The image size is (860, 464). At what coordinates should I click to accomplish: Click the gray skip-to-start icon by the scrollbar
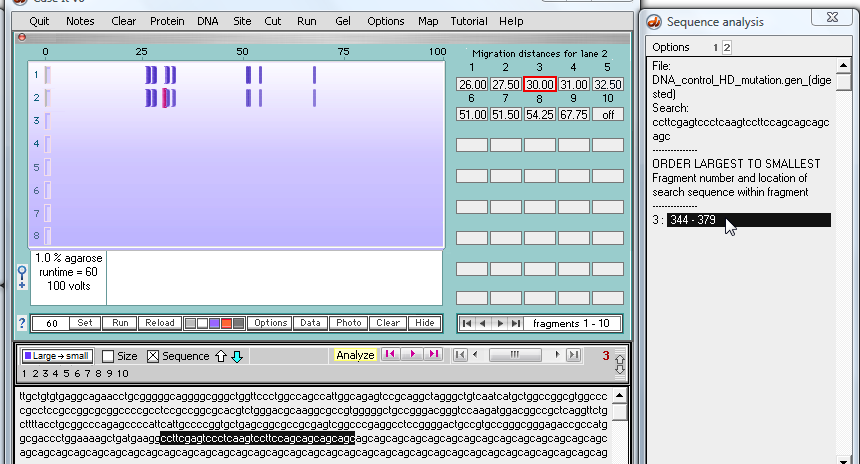point(460,355)
